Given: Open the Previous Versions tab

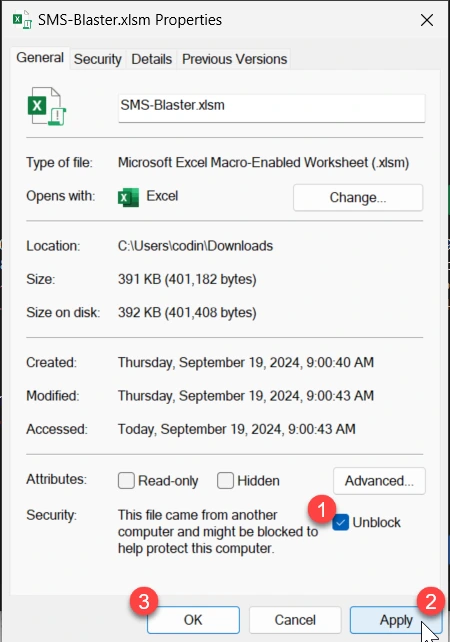Looking at the screenshot, I should [234, 59].
